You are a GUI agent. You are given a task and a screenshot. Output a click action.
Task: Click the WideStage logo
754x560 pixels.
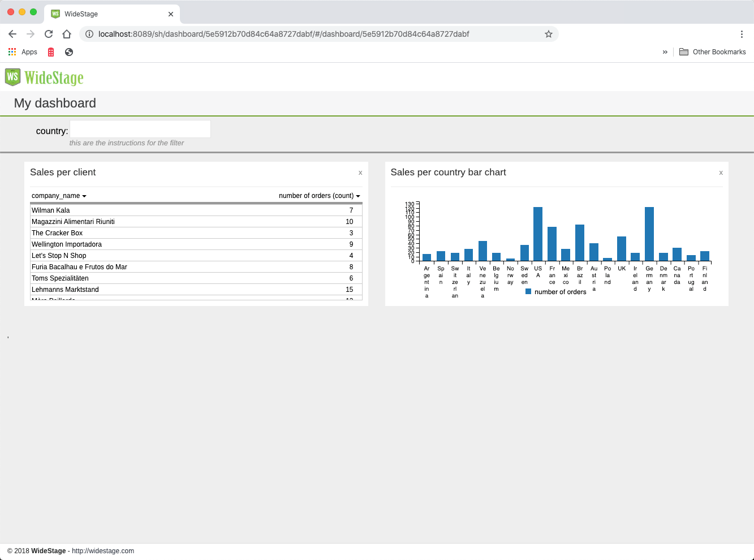44,77
